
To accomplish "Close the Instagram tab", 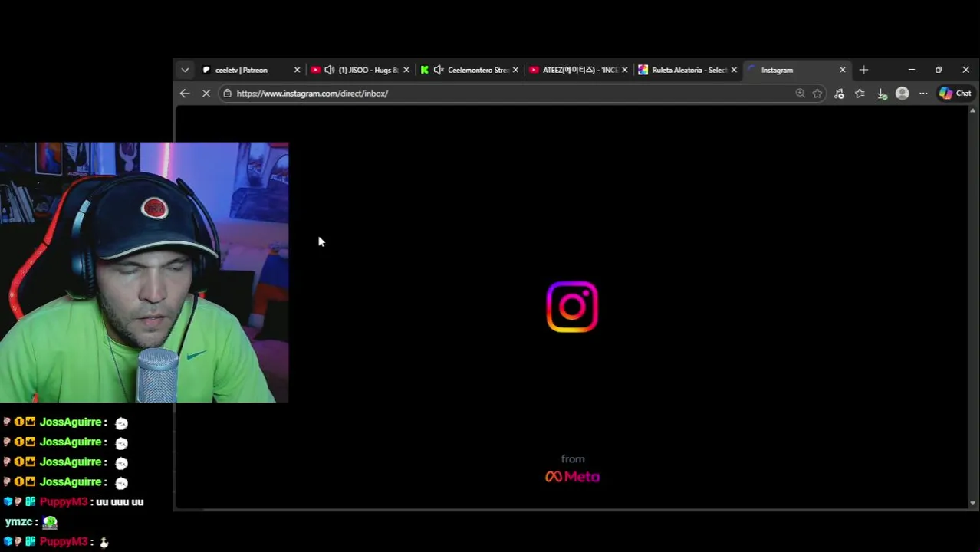I will (x=843, y=70).
